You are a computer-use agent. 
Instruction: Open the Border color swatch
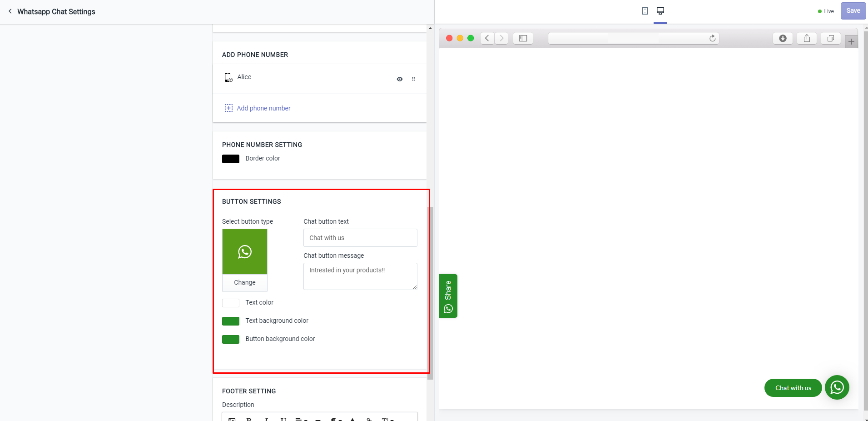pos(231,159)
